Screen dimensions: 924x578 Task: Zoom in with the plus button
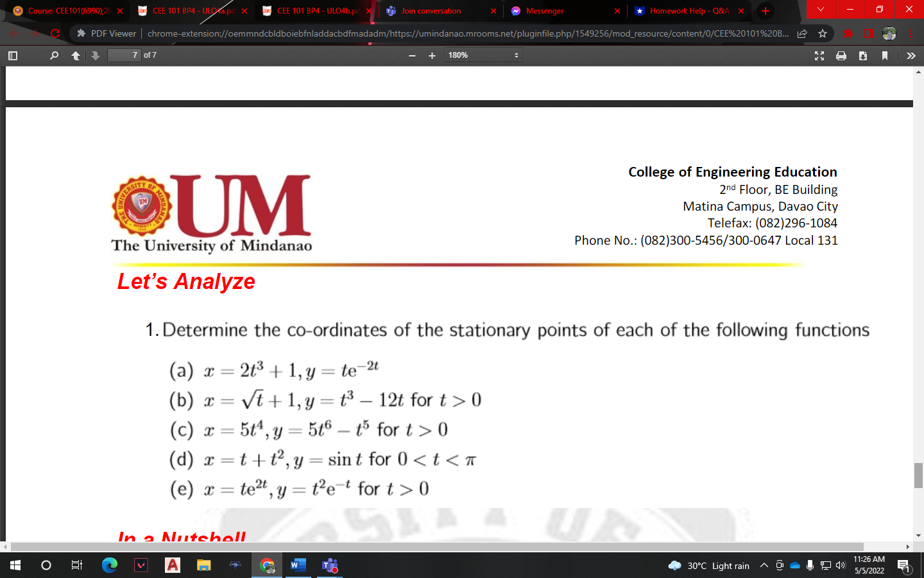coord(431,55)
